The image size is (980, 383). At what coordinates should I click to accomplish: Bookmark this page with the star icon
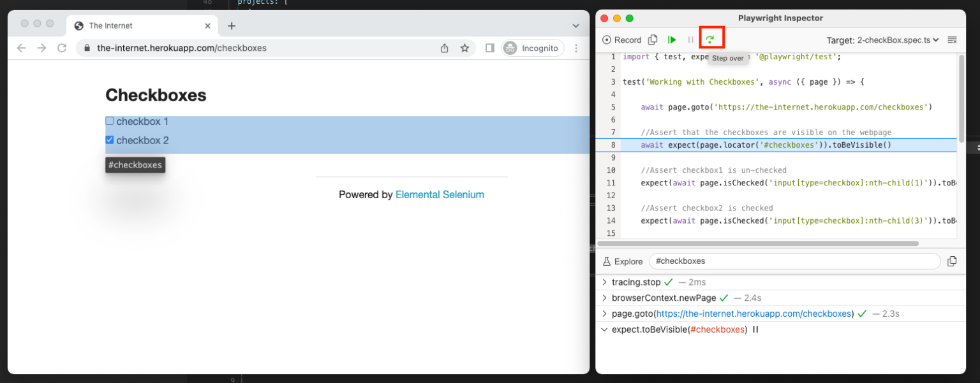[465, 48]
